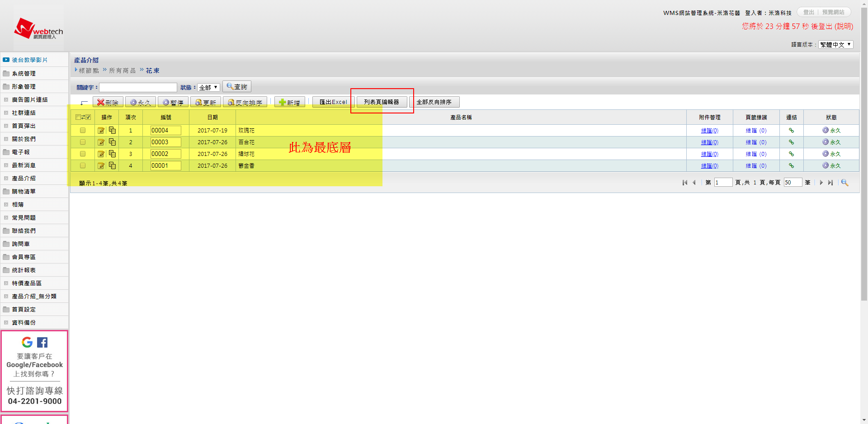Image resolution: width=868 pixels, height=424 pixels.
Task: Open the 語言版本 language dropdown
Action: [835, 45]
